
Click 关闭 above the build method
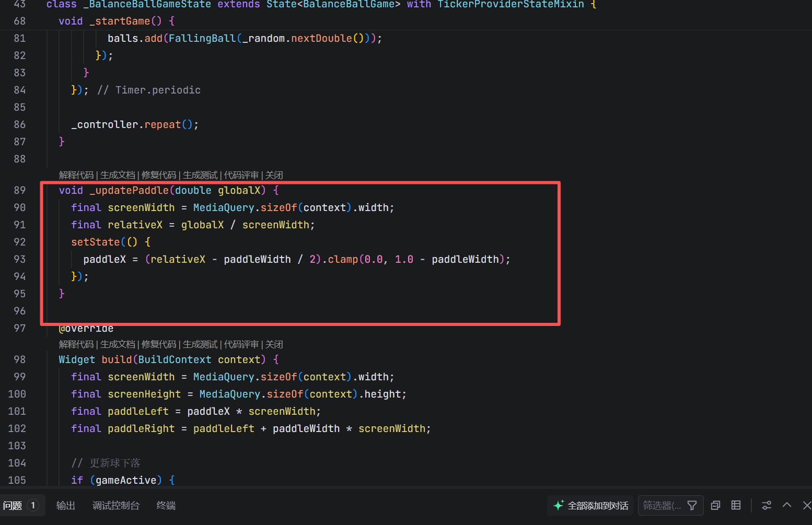[274, 344]
